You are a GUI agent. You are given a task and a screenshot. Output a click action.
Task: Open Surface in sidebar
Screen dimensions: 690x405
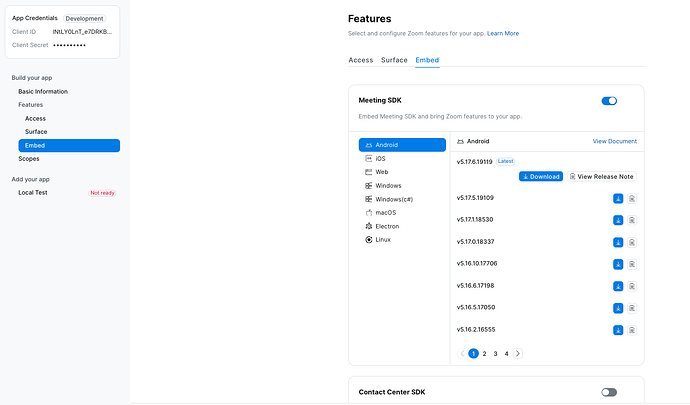coord(36,132)
